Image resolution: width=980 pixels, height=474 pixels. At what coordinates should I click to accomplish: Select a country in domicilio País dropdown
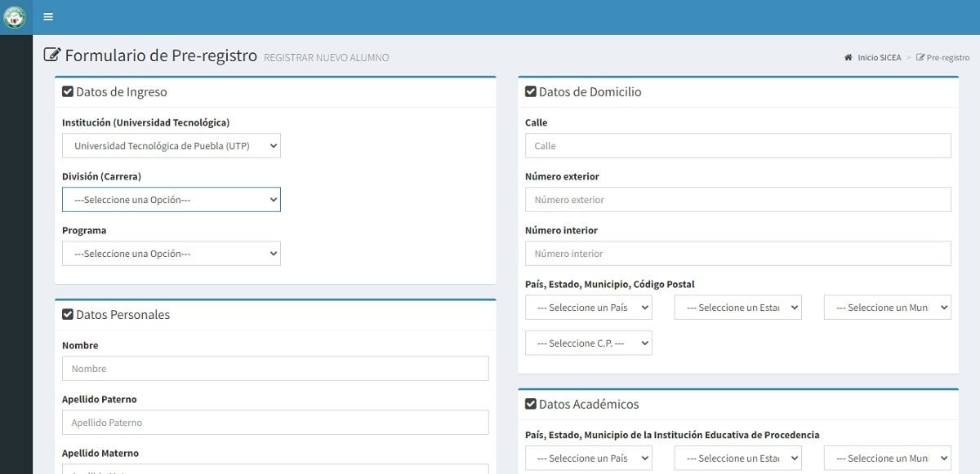tap(588, 308)
